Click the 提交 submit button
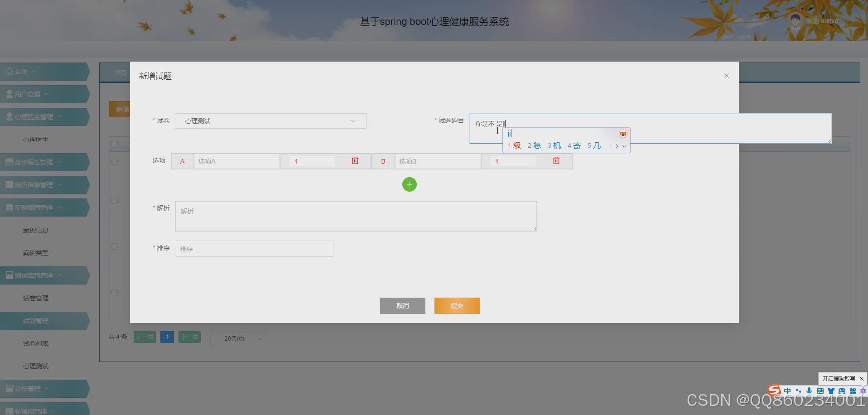 pos(457,305)
